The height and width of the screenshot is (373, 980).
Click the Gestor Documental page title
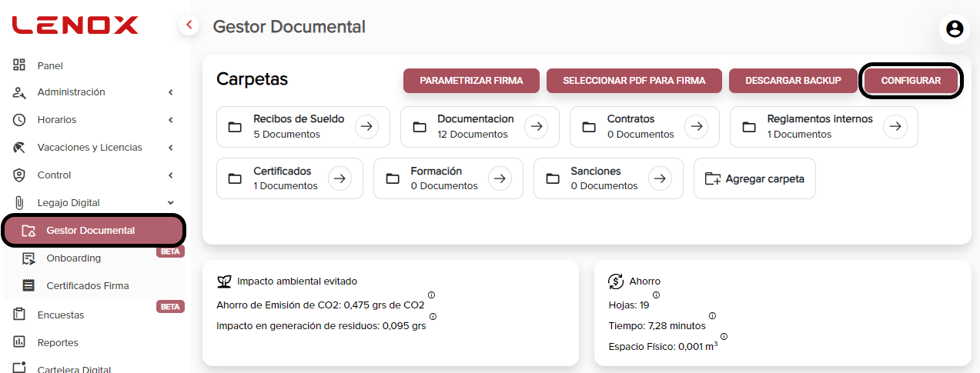(x=289, y=26)
